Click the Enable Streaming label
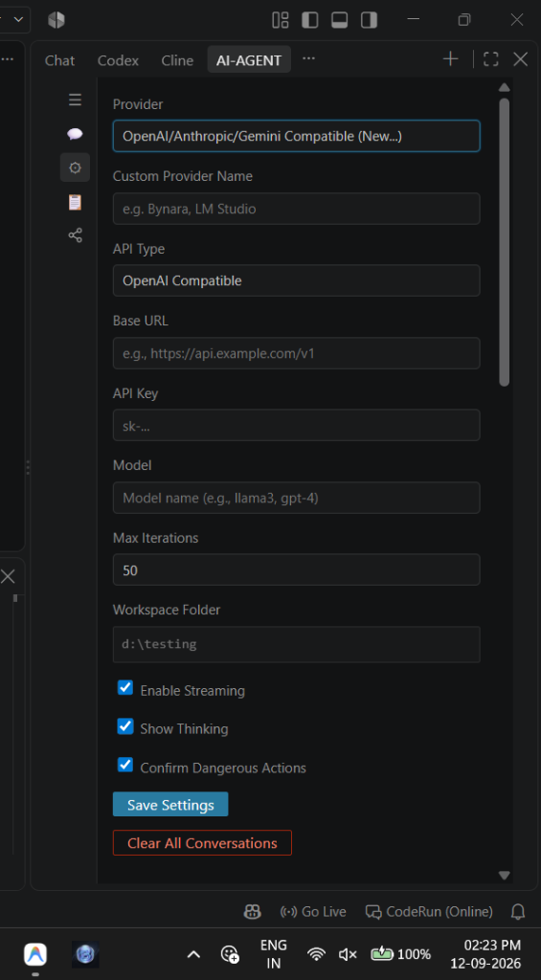This screenshot has width=541, height=980. 192,691
